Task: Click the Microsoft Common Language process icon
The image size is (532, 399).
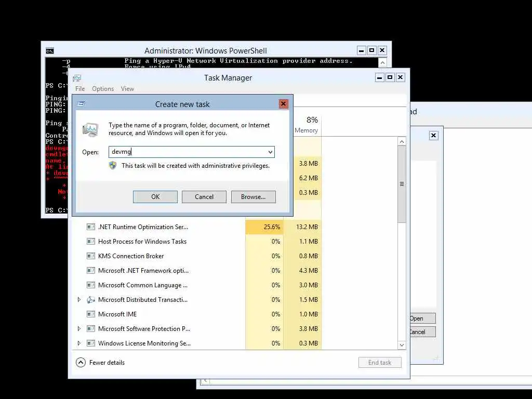Action: (90, 285)
